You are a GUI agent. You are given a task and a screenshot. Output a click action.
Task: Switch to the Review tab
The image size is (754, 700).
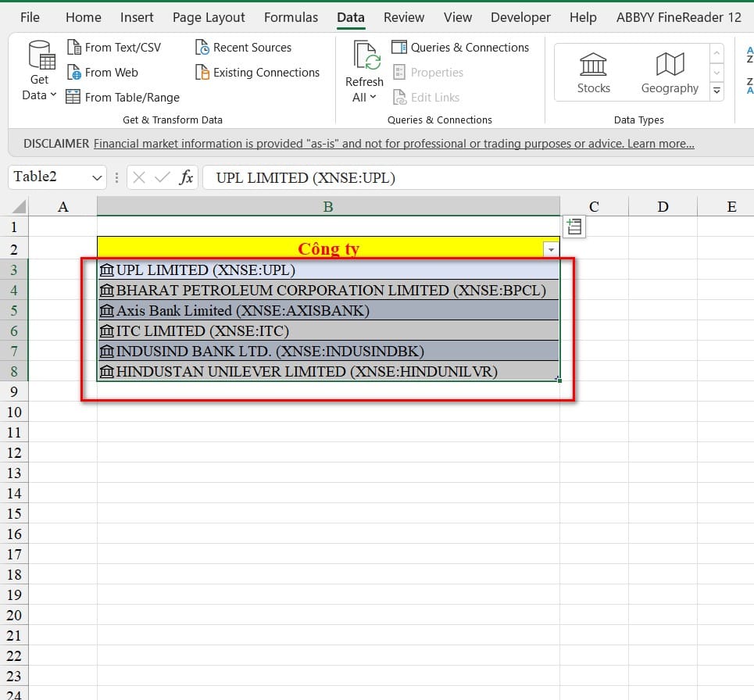(404, 17)
